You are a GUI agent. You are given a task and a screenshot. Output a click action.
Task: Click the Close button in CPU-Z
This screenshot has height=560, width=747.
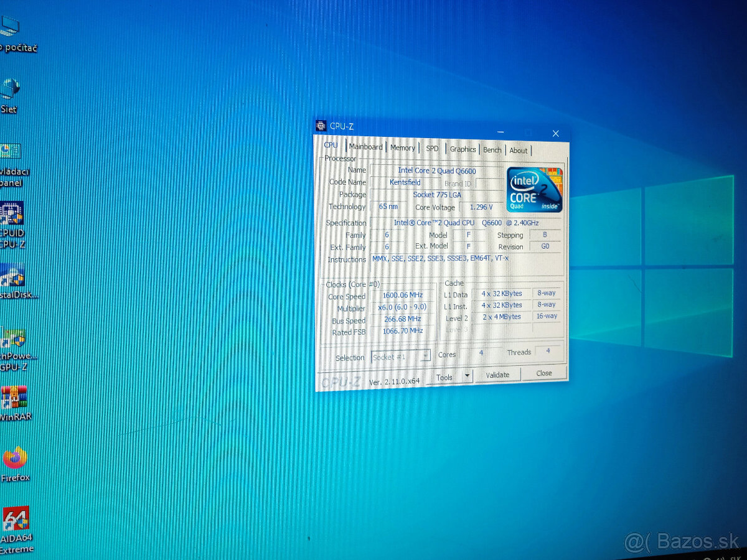544,373
